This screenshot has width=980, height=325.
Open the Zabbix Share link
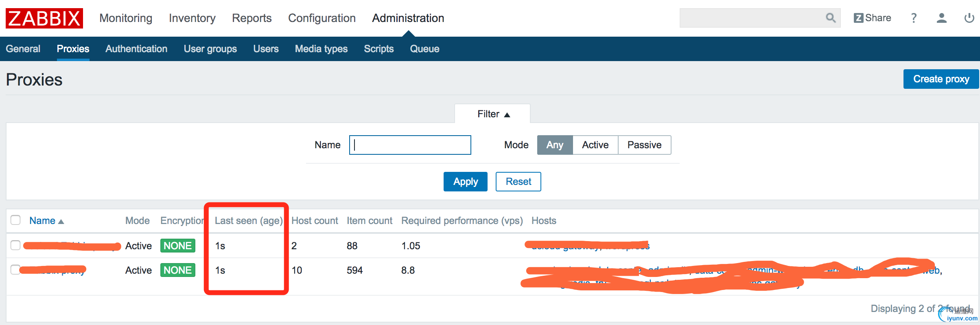[872, 18]
